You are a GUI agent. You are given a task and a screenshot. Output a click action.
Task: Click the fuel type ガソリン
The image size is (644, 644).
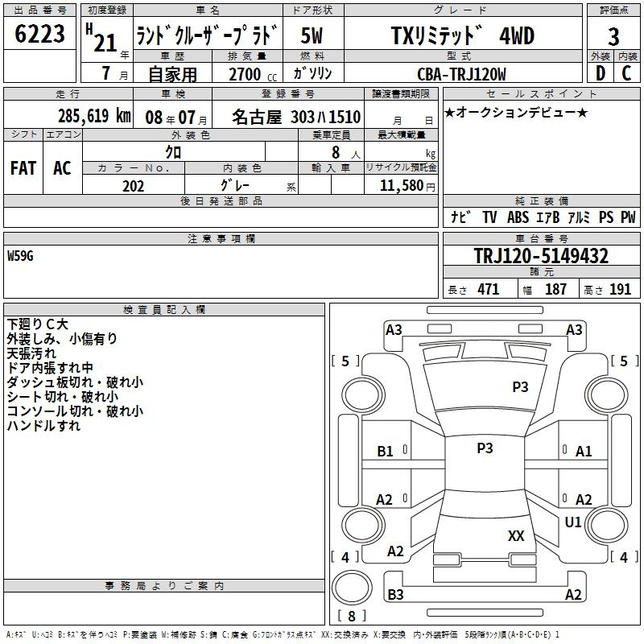[x=312, y=73]
